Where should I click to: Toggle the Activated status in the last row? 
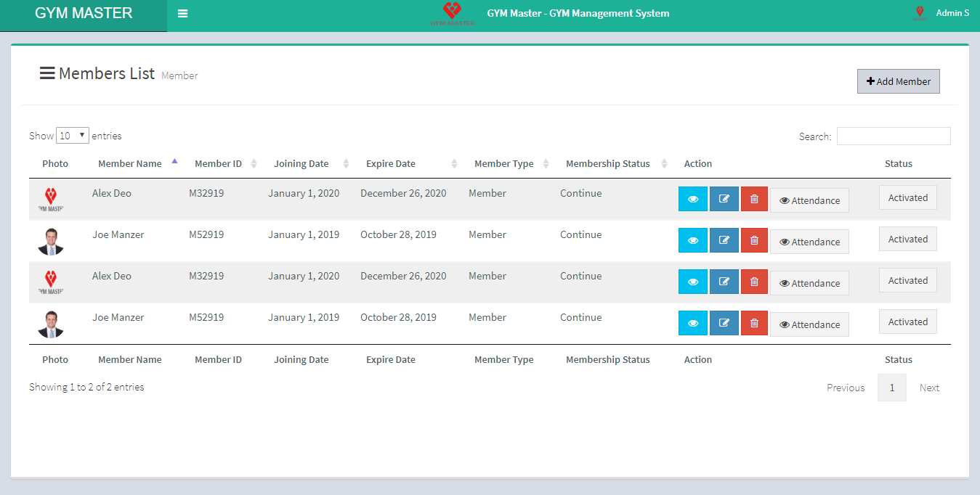point(907,322)
